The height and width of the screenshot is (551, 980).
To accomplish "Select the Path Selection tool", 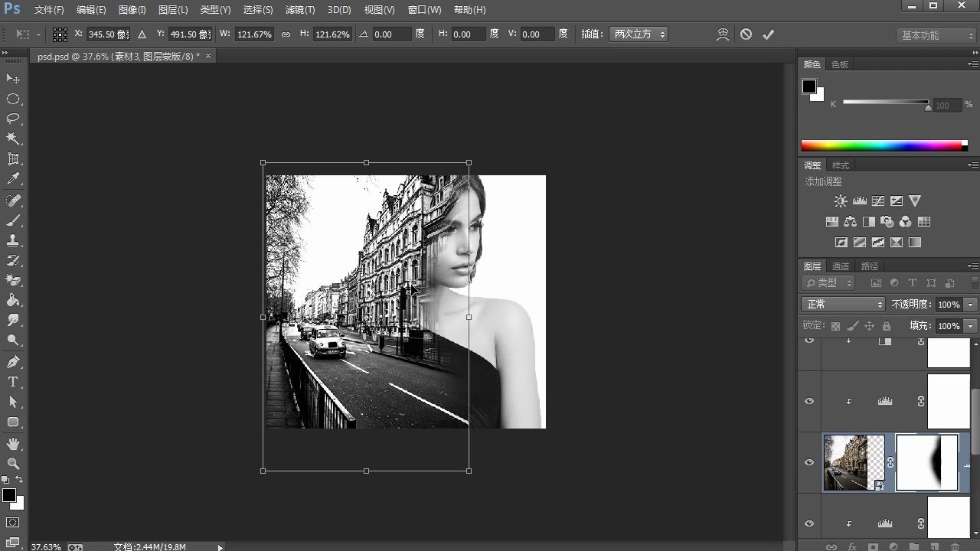I will [13, 402].
